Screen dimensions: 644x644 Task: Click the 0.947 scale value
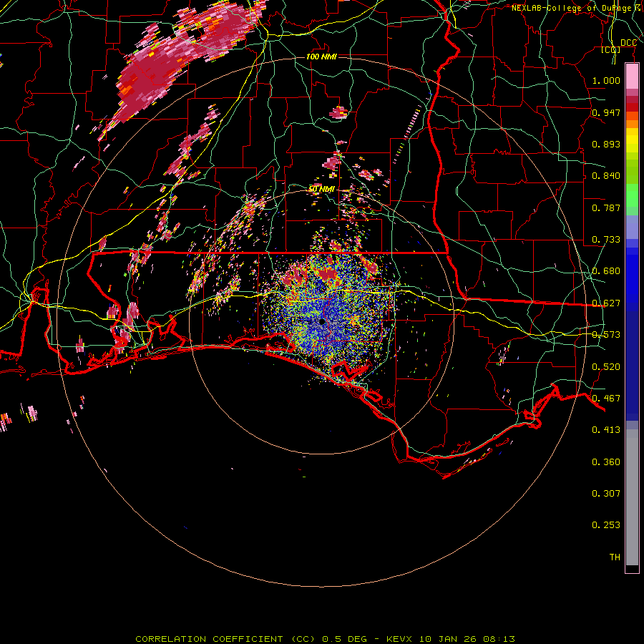[606, 112]
